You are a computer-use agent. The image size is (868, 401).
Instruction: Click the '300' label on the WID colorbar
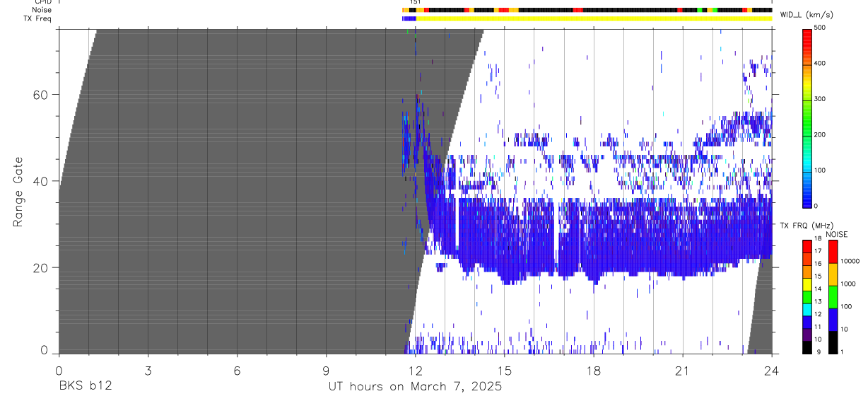(x=820, y=99)
